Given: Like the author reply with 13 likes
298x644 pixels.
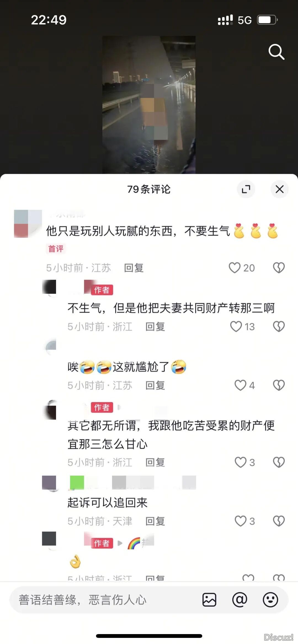Looking at the screenshot, I should coord(236,327).
